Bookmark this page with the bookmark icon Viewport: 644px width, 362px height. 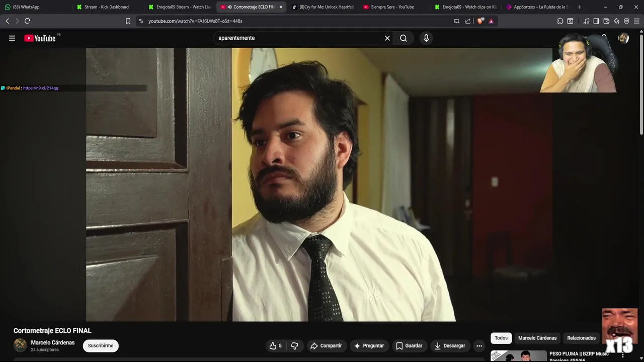point(128,21)
